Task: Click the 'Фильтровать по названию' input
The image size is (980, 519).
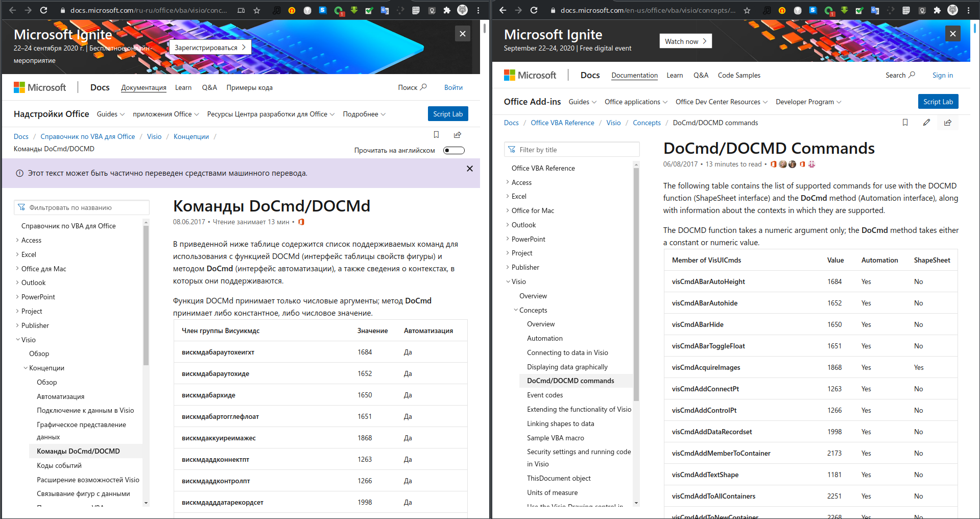Action: 82,207
